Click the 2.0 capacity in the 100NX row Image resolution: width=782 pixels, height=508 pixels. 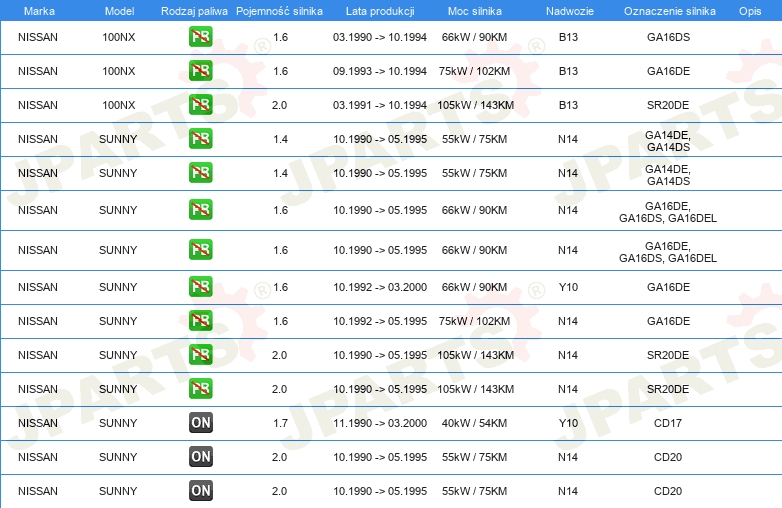(279, 105)
